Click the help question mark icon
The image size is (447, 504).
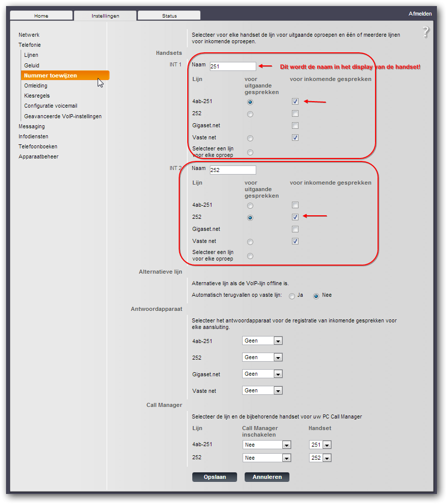coord(426,33)
